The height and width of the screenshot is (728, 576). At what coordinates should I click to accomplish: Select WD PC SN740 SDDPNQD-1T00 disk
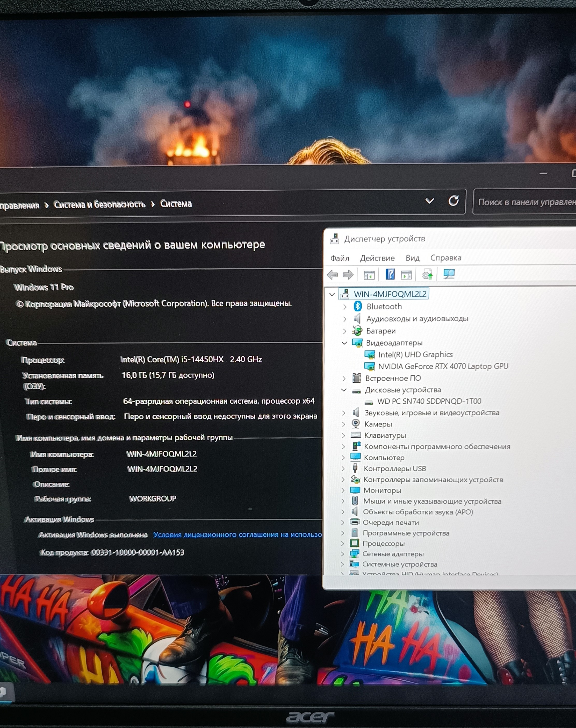[x=429, y=401]
